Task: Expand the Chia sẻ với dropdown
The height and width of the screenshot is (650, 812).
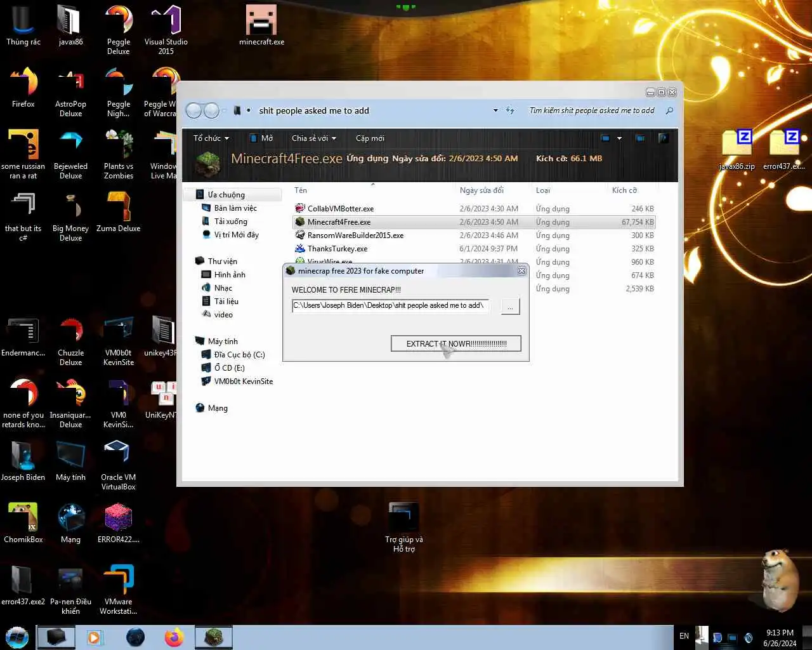Action: tap(314, 138)
